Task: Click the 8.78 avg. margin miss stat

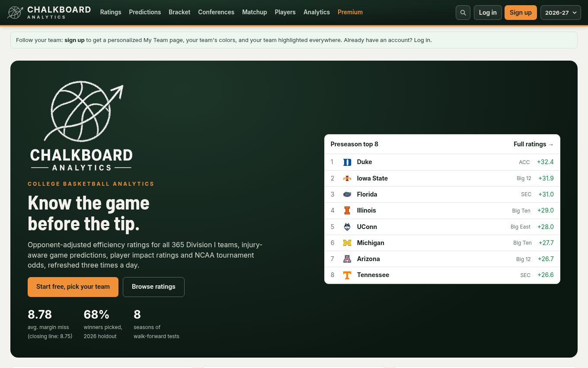Action: pos(50,323)
